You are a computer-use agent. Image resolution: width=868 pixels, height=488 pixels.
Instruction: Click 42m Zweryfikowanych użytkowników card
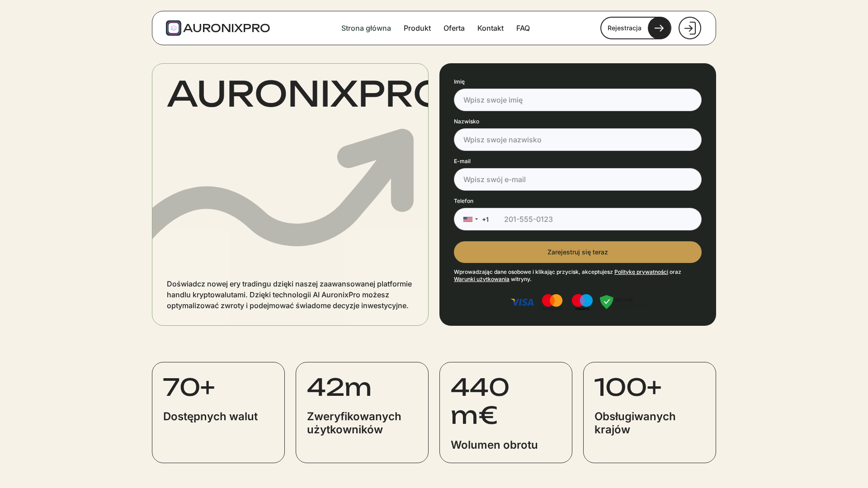[x=362, y=413]
